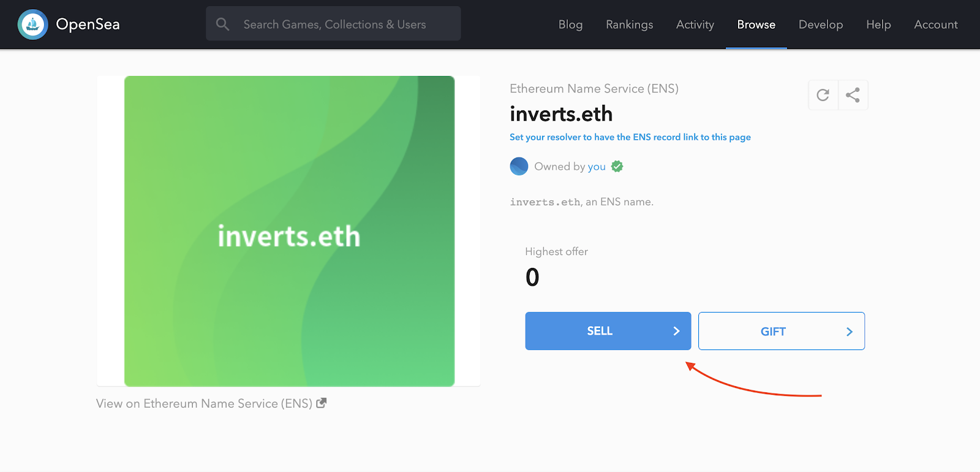Click the Highest offer label
980x472 pixels.
coord(556,251)
